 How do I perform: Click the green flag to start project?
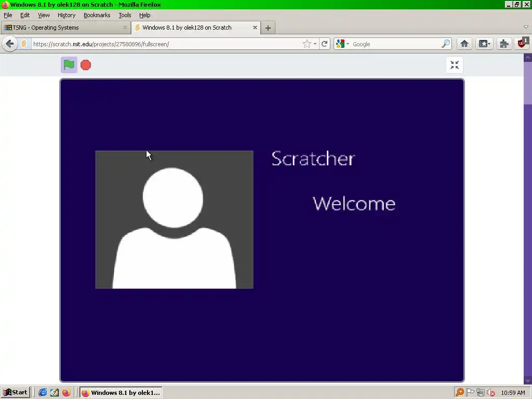(x=69, y=65)
